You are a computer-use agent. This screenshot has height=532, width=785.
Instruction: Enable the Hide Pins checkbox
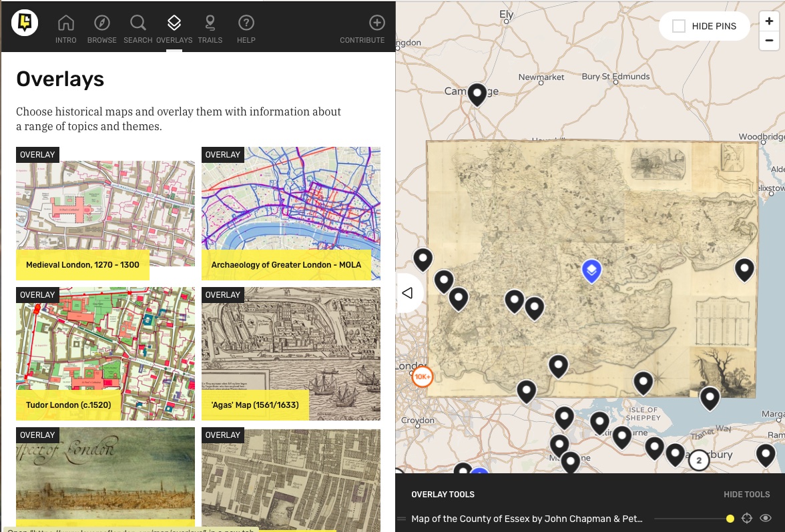tap(679, 26)
